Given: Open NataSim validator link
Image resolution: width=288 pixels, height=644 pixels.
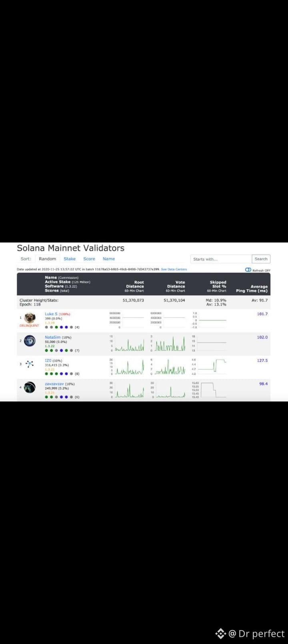Looking at the screenshot, I should click(x=52, y=337).
